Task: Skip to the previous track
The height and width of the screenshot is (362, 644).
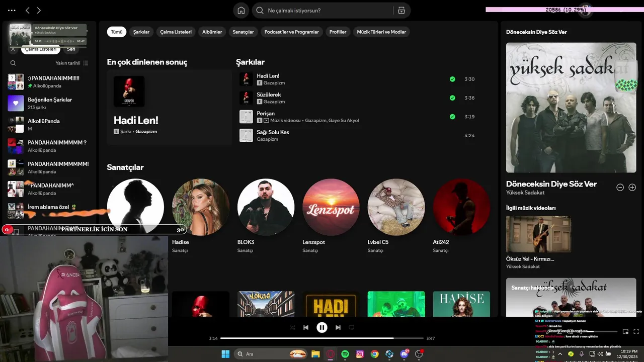Action: point(306,327)
